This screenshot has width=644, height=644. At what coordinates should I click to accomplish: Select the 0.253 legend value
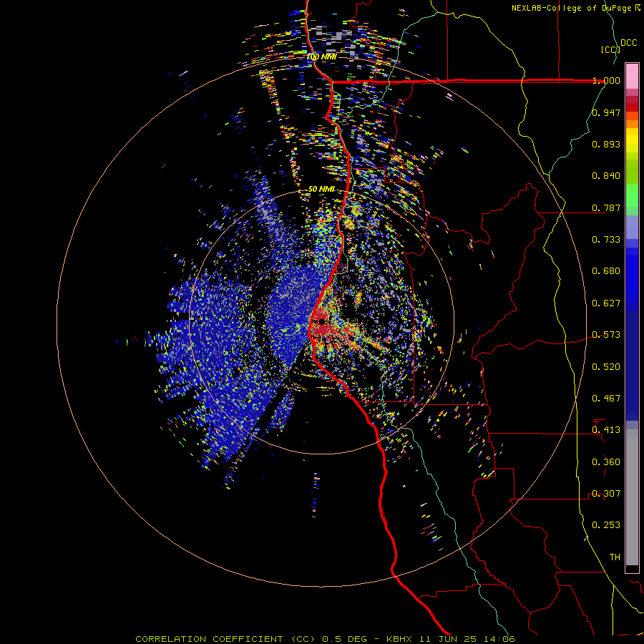coord(606,525)
